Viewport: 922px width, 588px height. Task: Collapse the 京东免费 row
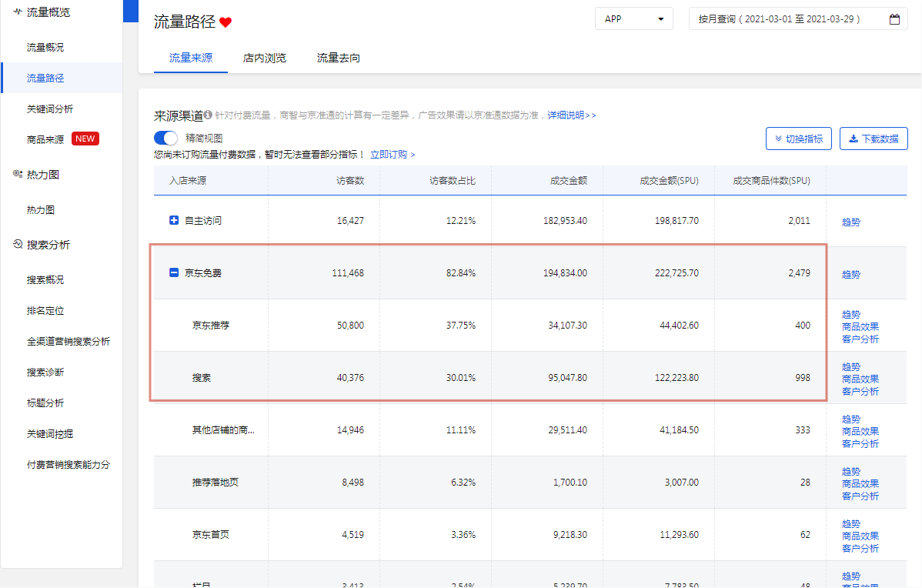(x=174, y=272)
